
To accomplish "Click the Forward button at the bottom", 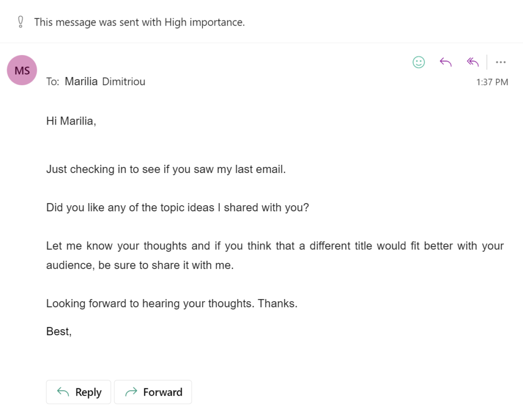I will (153, 392).
